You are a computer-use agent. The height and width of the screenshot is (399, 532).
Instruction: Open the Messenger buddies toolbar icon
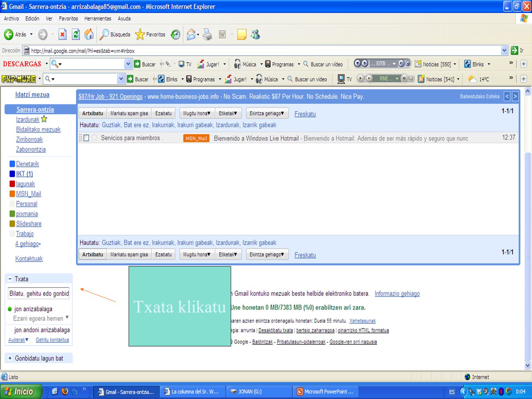click(x=256, y=35)
